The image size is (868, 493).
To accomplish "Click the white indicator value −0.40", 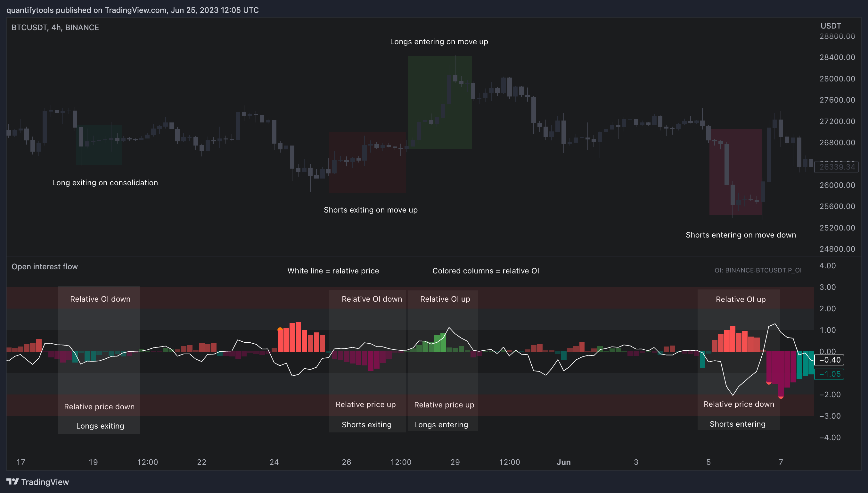I will (829, 360).
